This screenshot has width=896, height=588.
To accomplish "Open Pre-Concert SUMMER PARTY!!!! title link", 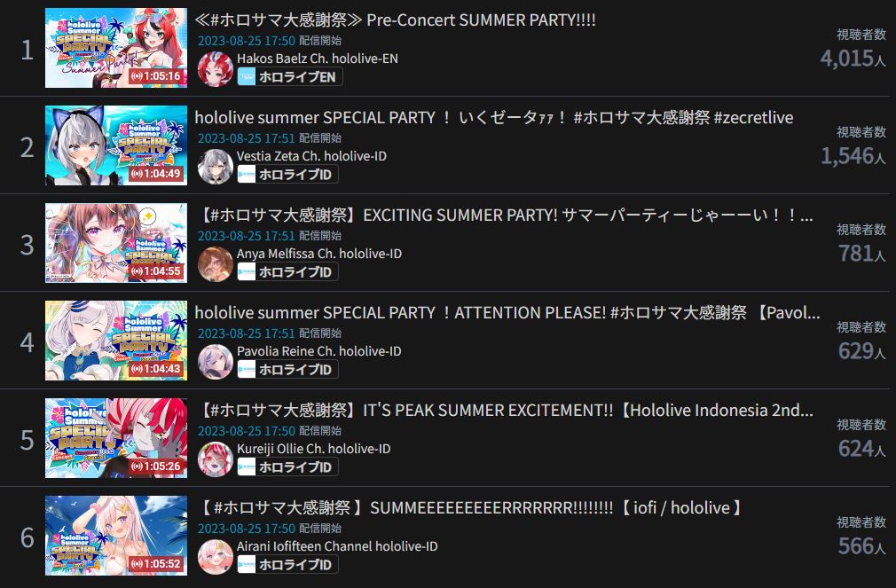I will pyautogui.click(x=395, y=20).
